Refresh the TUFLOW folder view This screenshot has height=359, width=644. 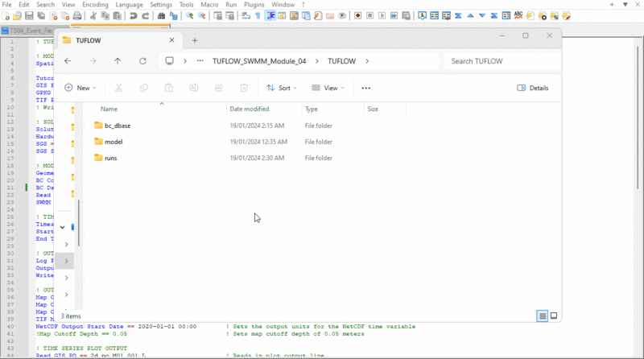(x=142, y=61)
